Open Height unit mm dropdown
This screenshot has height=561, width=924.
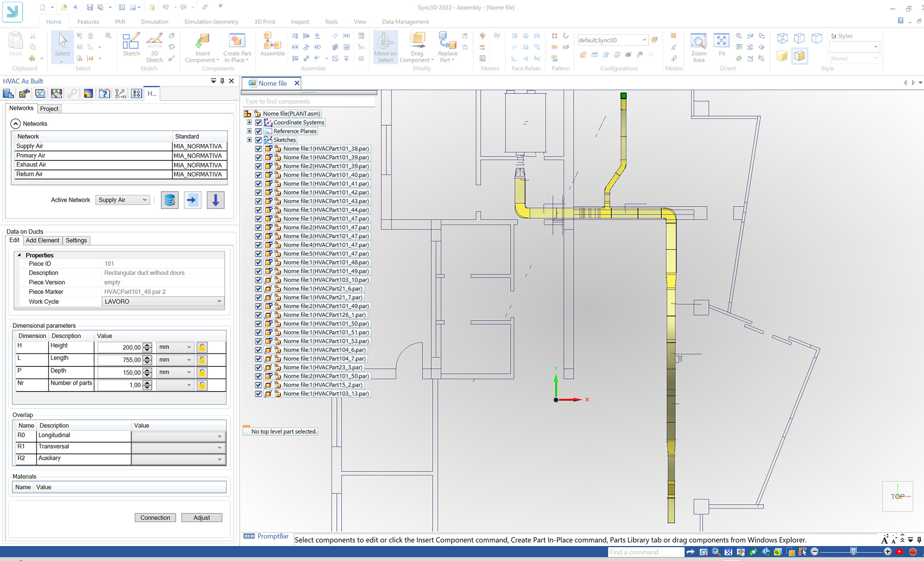(x=175, y=347)
